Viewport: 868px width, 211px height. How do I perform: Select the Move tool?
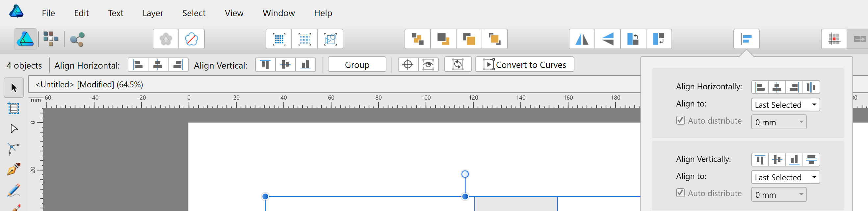pyautogui.click(x=14, y=88)
